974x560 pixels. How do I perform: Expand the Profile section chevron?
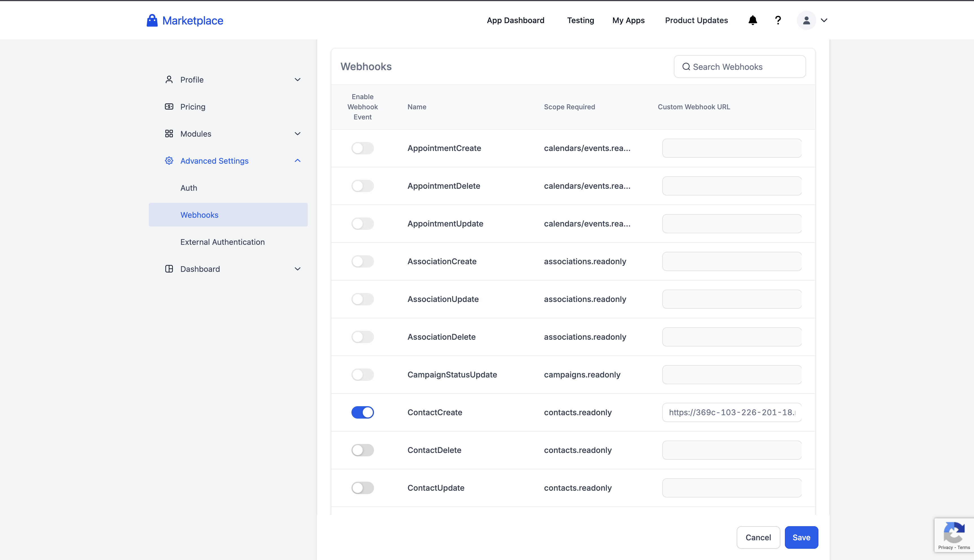(x=297, y=80)
